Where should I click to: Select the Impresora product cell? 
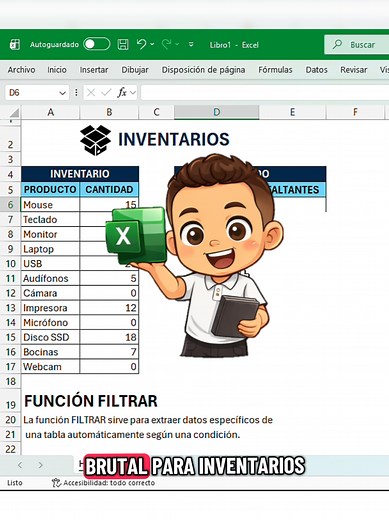(x=50, y=308)
